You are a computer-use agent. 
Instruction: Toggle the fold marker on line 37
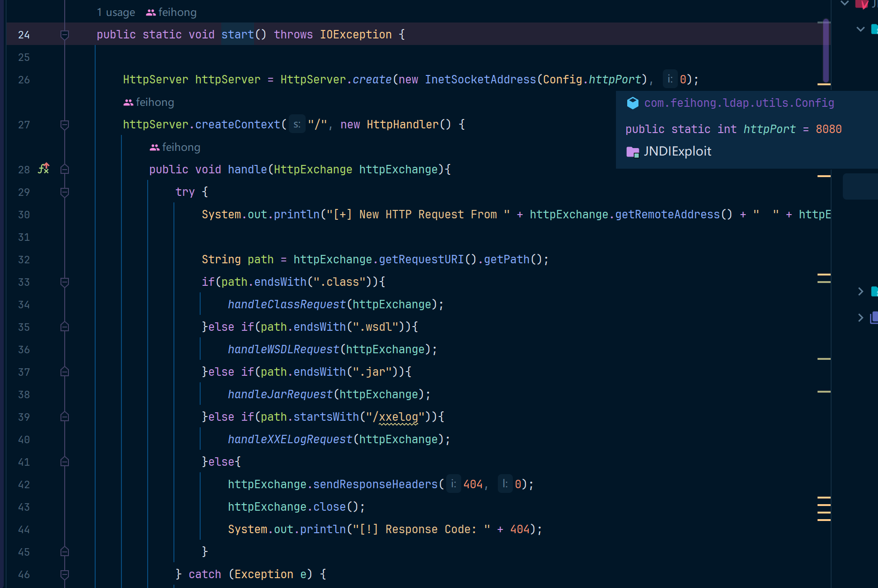pos(65,372)
